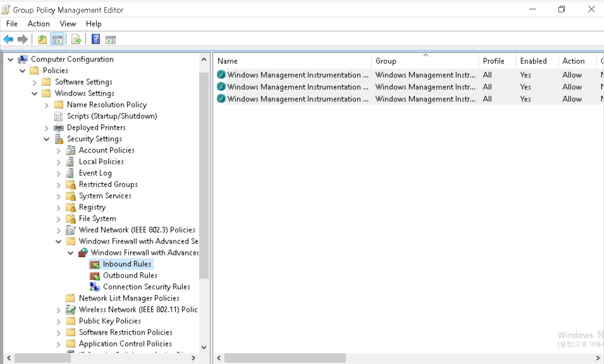
Task: Click the Up one level folder icon
Action: coord(42,40)
